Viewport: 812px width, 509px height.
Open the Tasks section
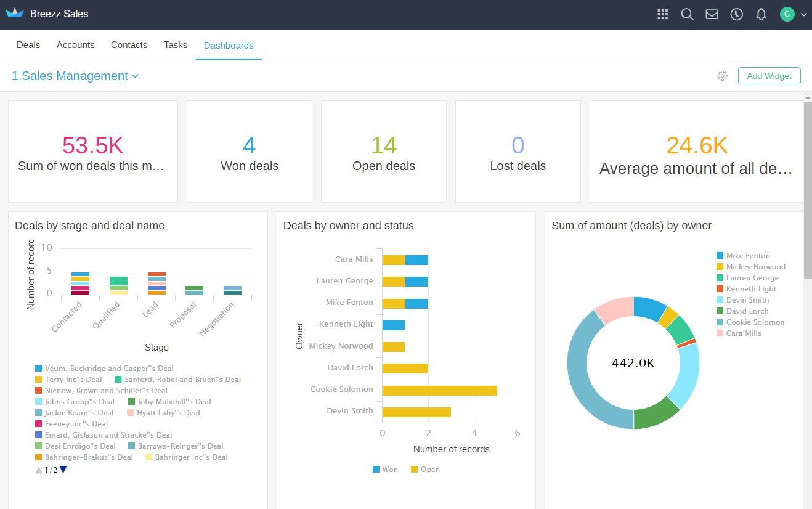point(175,44)
